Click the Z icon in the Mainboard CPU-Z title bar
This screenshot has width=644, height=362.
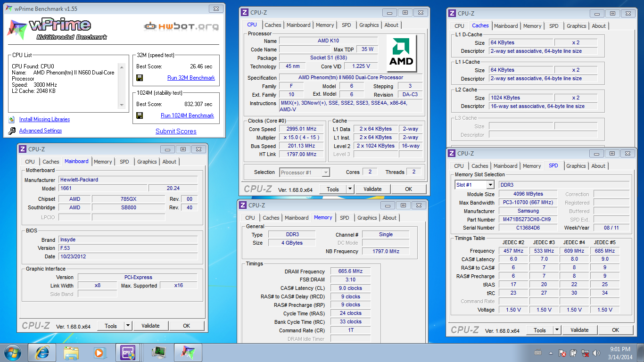(23, 149)
